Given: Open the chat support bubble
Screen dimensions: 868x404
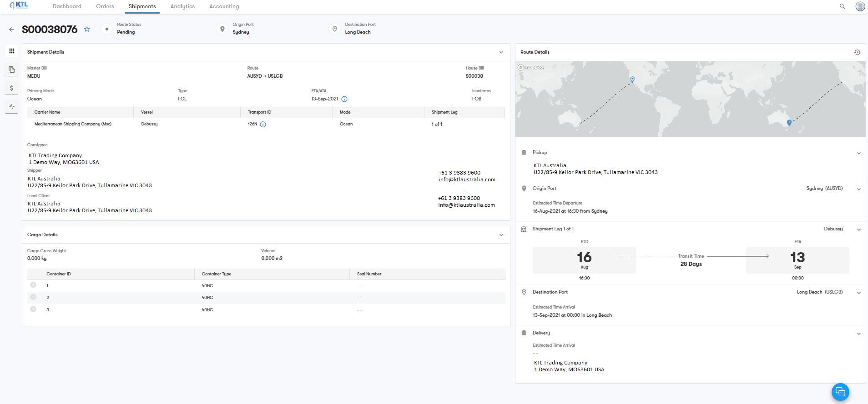Looking at the screenshot, I should pos(840,392).
